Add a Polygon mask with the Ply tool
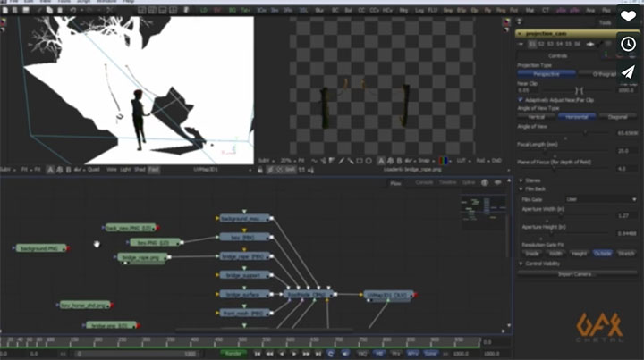Screen dimensions: 644x360 pyautogui.click(x=487, y=10)
